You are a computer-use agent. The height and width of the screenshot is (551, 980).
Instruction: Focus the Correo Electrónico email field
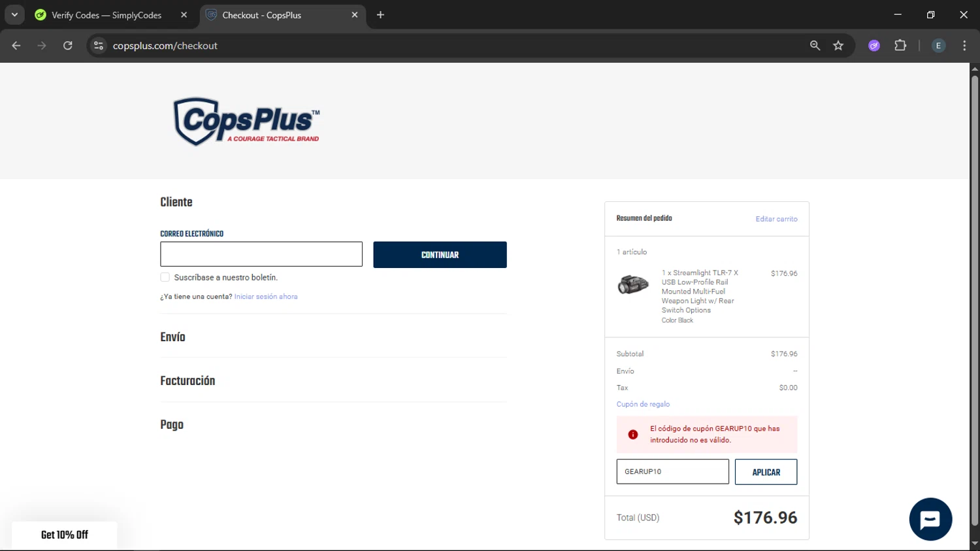[x=261, y=254]
